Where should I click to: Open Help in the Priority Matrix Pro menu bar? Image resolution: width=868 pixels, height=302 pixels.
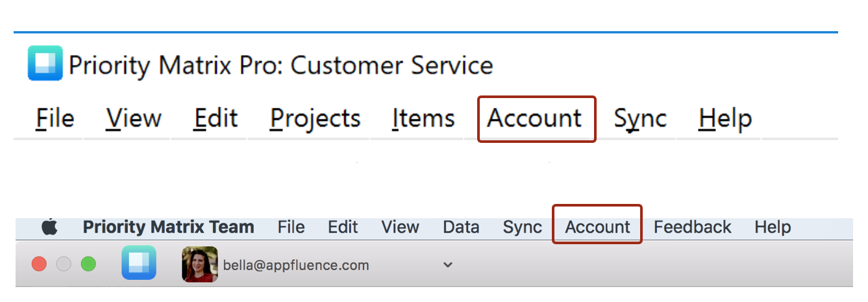point(725,119)
